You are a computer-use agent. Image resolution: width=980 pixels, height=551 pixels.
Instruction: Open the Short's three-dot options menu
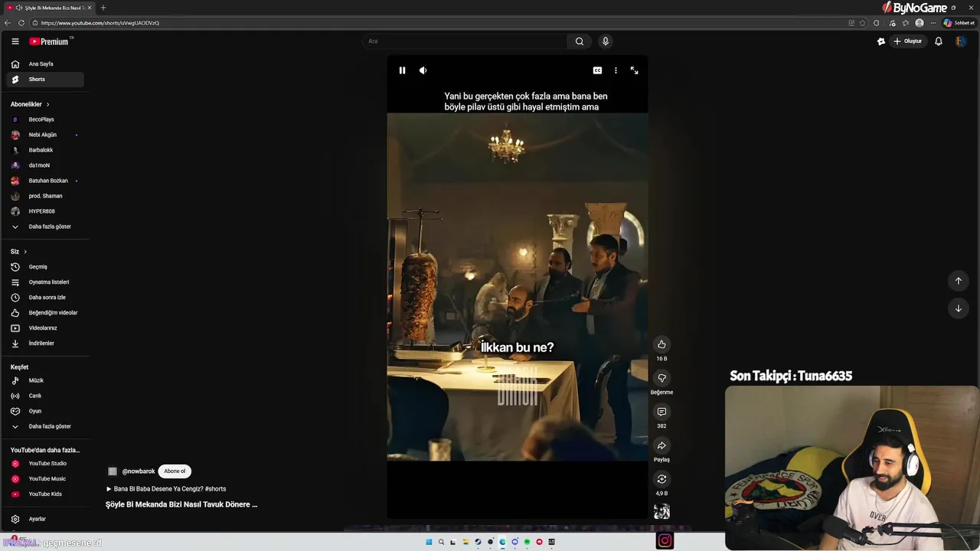click(x=616, y=70)
